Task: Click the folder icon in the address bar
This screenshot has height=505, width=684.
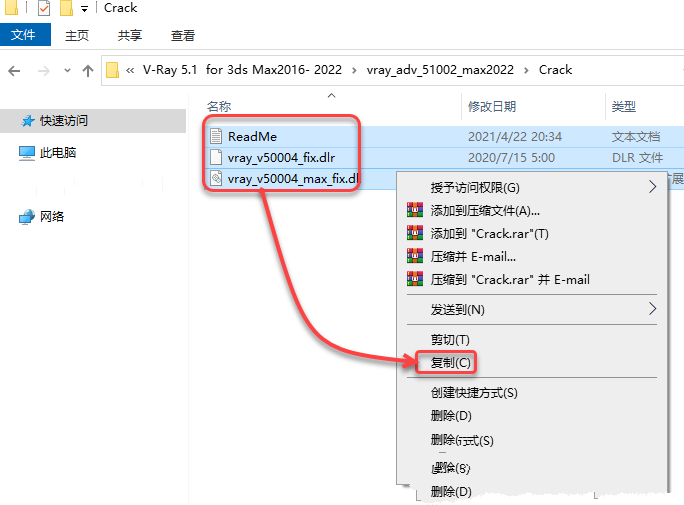Action: coord(113,70)
